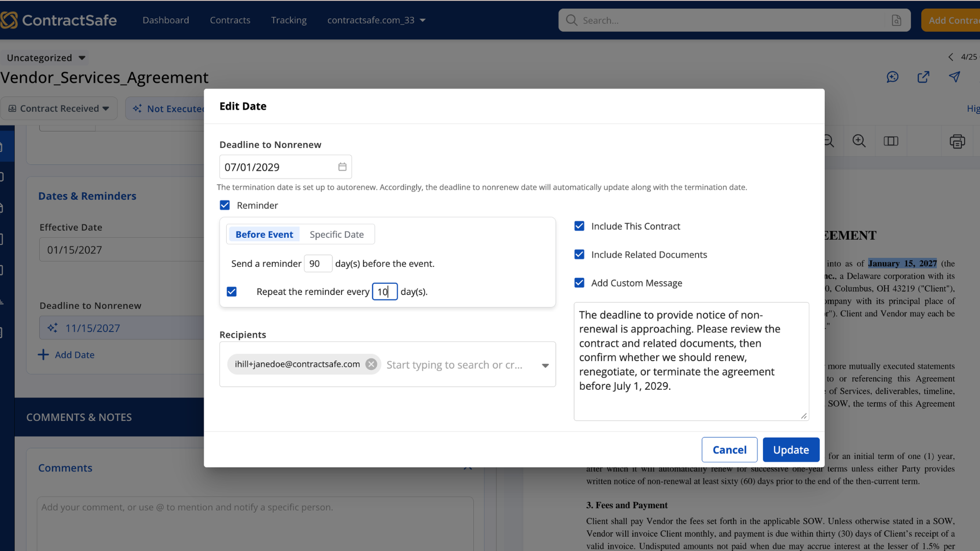Toggle the side-by-side view icon
The width and height of the screenshot is (980, 551).
click(891, 141)
